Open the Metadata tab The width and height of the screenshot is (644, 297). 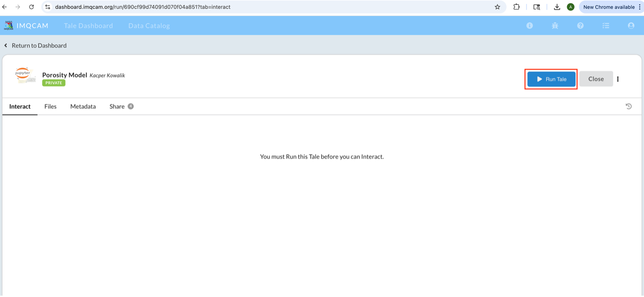click(x=83, y=107)
